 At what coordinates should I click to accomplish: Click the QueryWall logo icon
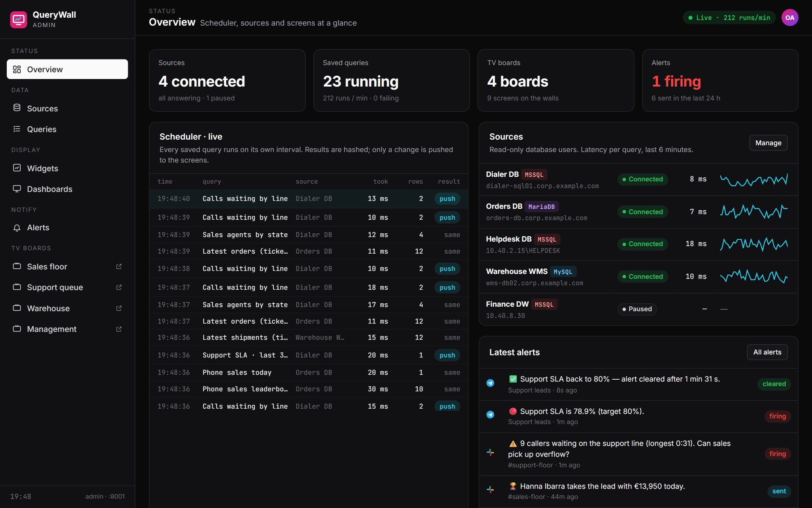(x=18, y=19)
